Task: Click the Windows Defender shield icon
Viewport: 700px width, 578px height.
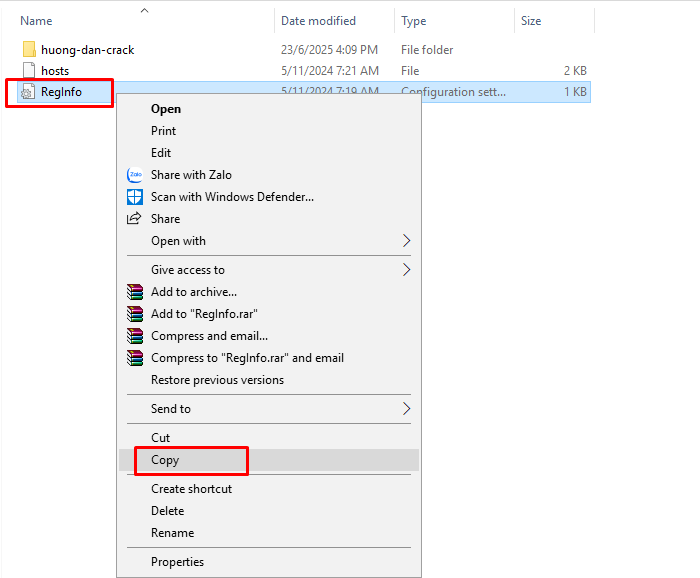Action: (x=135, y=197)
